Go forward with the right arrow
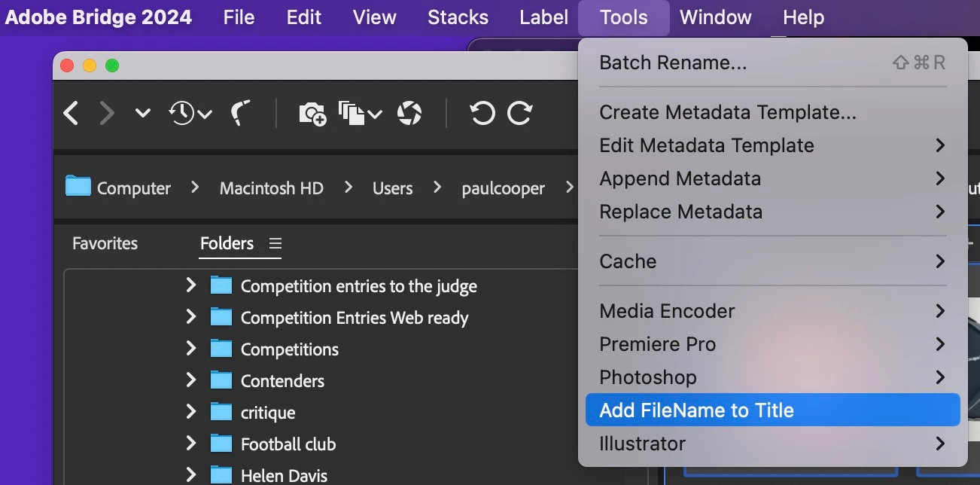This screenshot has height=485, width=980. [x=108, y=114]
